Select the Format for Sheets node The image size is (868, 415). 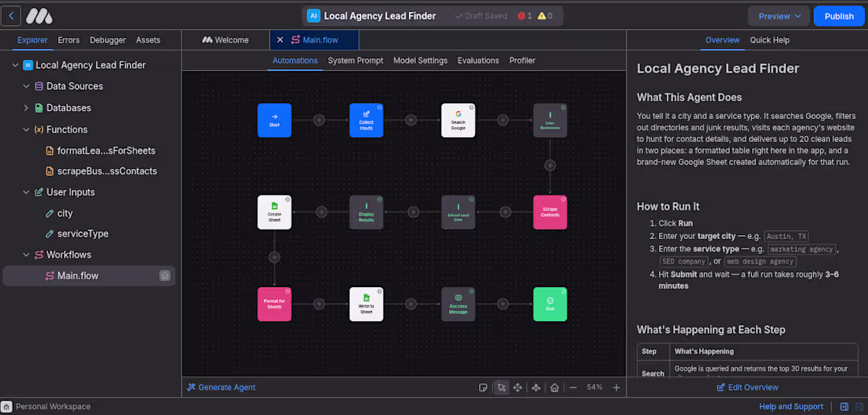pos(274,304)
